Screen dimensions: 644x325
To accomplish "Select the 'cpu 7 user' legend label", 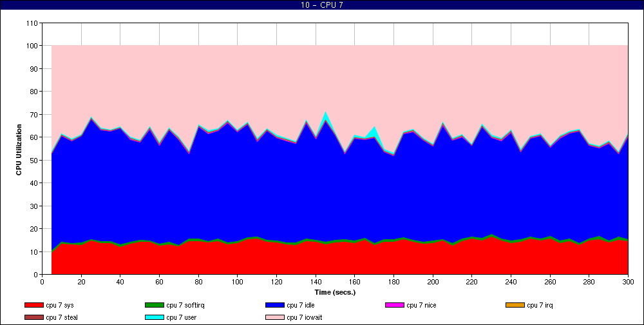I will point(181,317).
